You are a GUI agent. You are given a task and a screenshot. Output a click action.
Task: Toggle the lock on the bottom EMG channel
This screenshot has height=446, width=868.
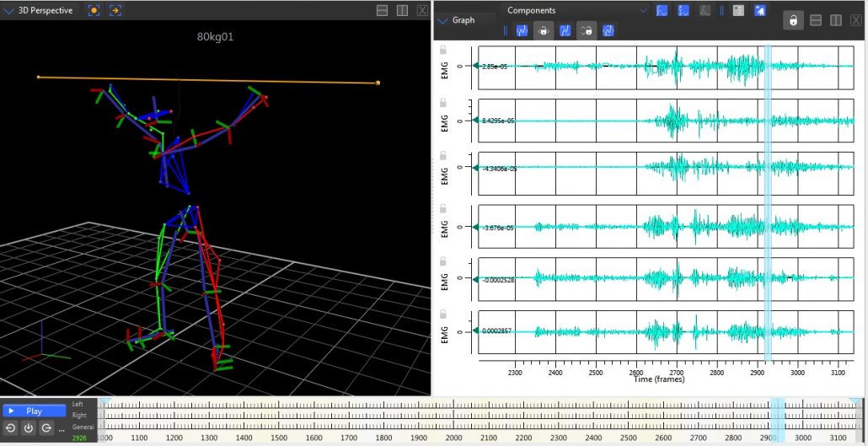pos(442,314)
